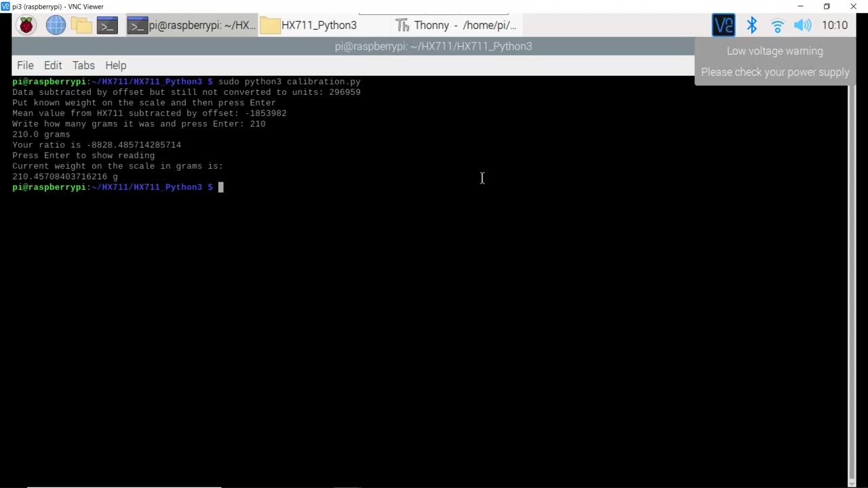868x488 pixels.
Task: Click the VNC Viewer app icon in title bar
Action: point(5,6)
